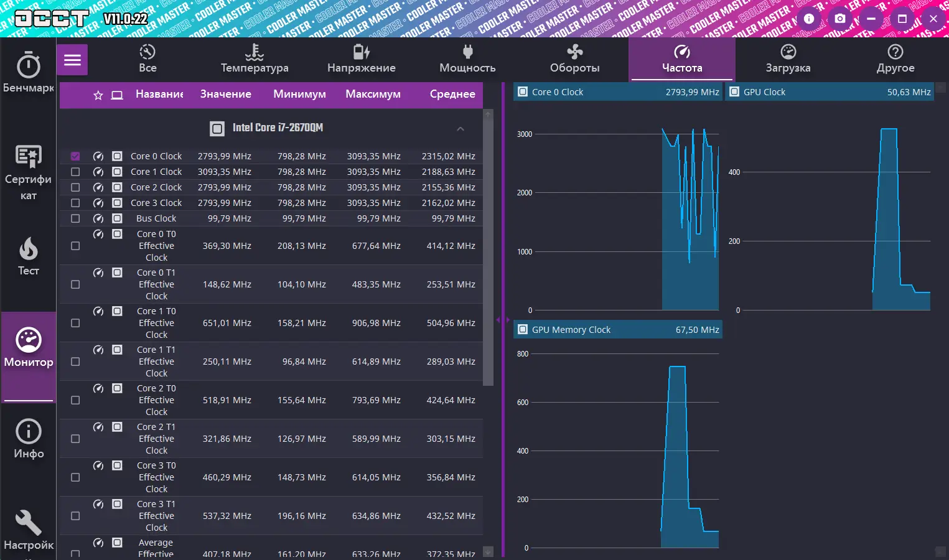
Task: Open the Тест flame sidebar section
Action: [28, 256]
